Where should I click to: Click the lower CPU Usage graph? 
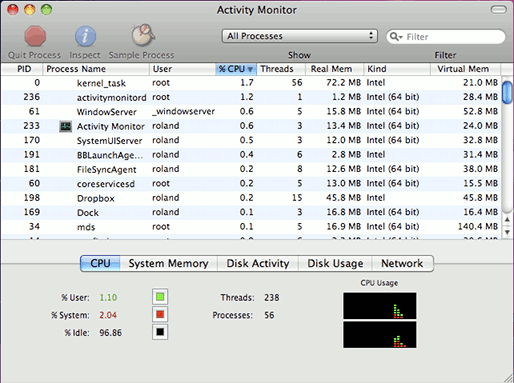(x=380, y=335)
